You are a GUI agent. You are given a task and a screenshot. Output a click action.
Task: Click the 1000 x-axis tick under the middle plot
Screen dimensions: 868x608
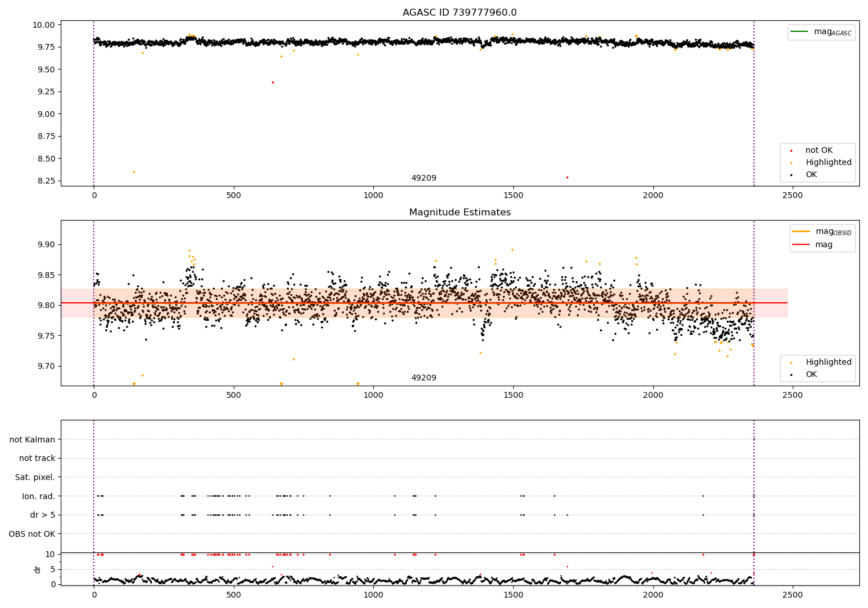click(x=373, y=395)
